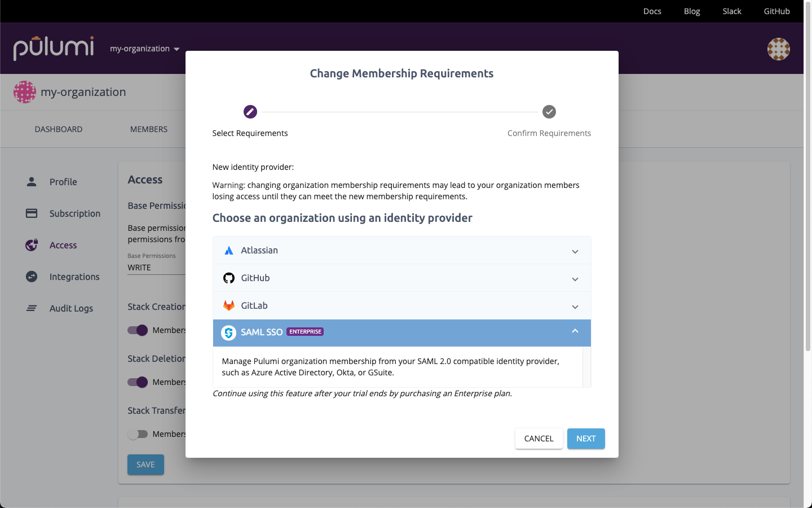Viewport: 812px width, 508px height.
Task: Open the Slack link
Action: click(x=732, y=11)
